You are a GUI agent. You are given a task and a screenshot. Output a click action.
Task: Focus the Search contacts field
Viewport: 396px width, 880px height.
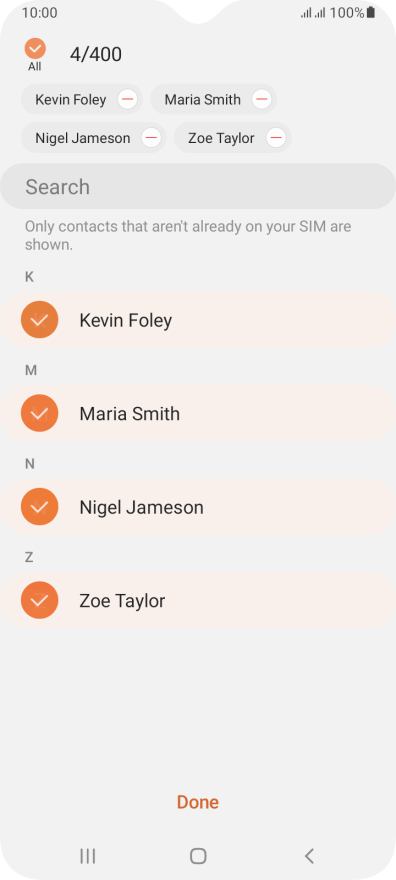tap(198, 186)
